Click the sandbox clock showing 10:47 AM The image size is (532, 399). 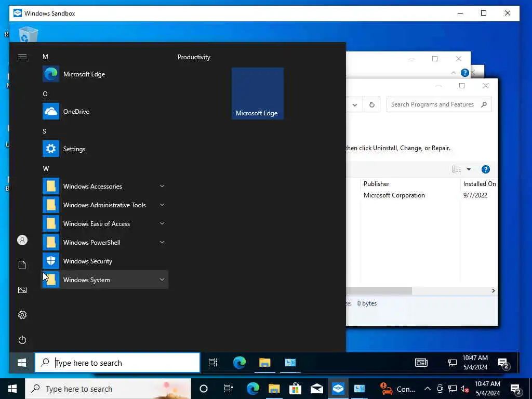click(x=475, y=362)
